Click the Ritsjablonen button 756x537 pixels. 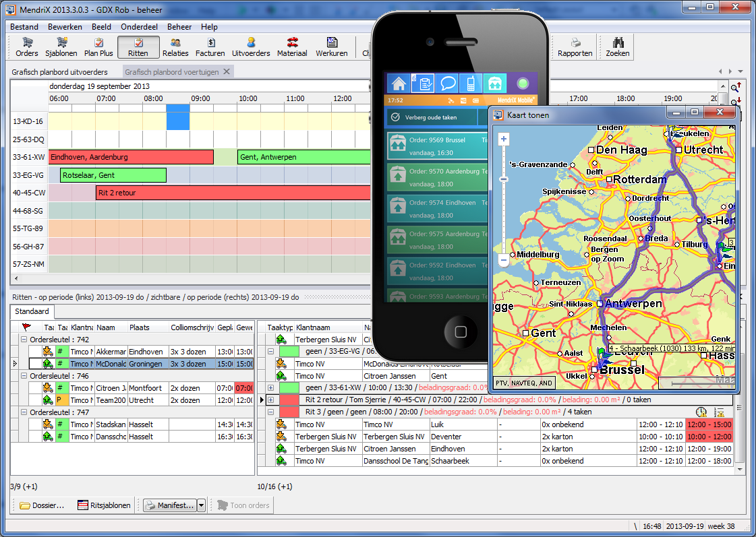point(104,505)
